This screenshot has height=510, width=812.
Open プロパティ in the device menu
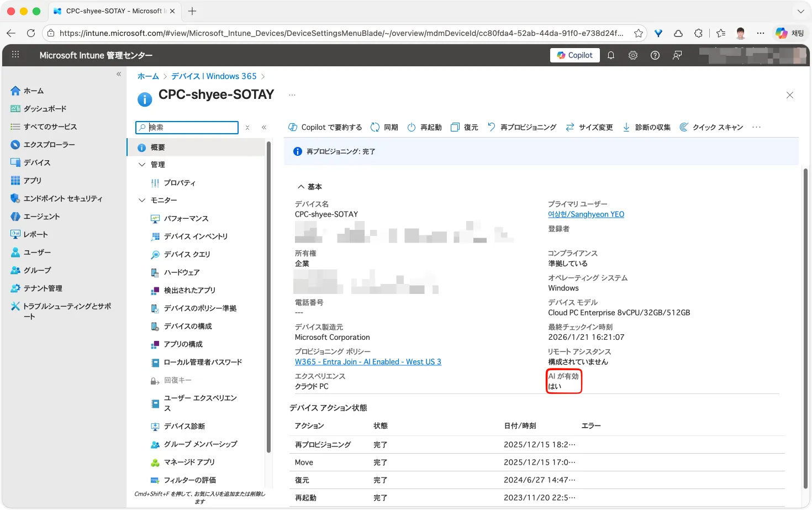[x=180, y=183]
